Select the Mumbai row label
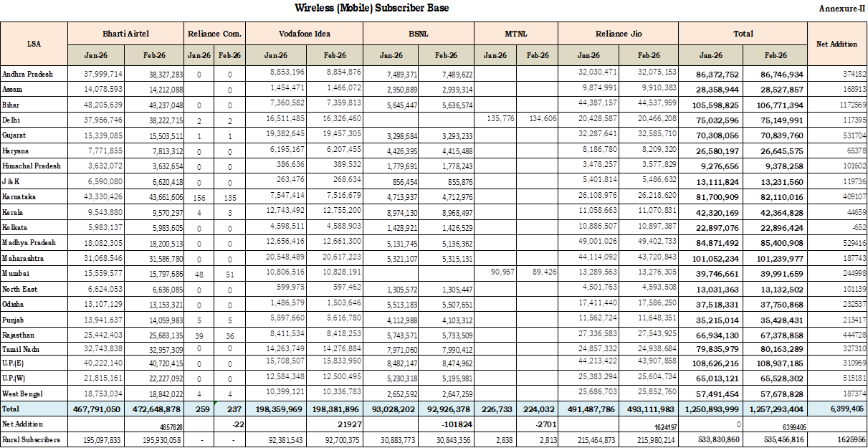This screenshot has height=448, width=868. tap(15, 272)
